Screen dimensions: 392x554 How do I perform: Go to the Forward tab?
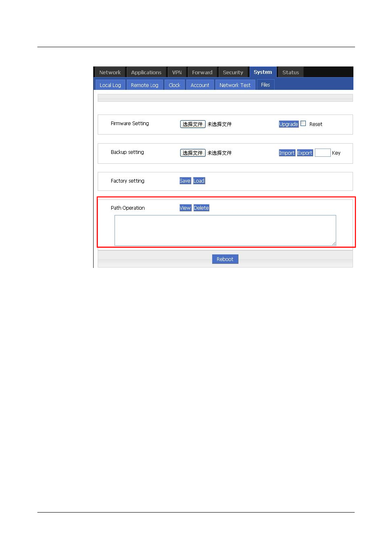point(202,72)
